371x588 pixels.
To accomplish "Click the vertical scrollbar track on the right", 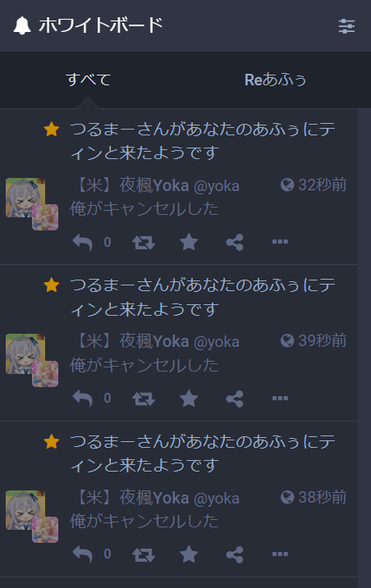I will 364,348.
